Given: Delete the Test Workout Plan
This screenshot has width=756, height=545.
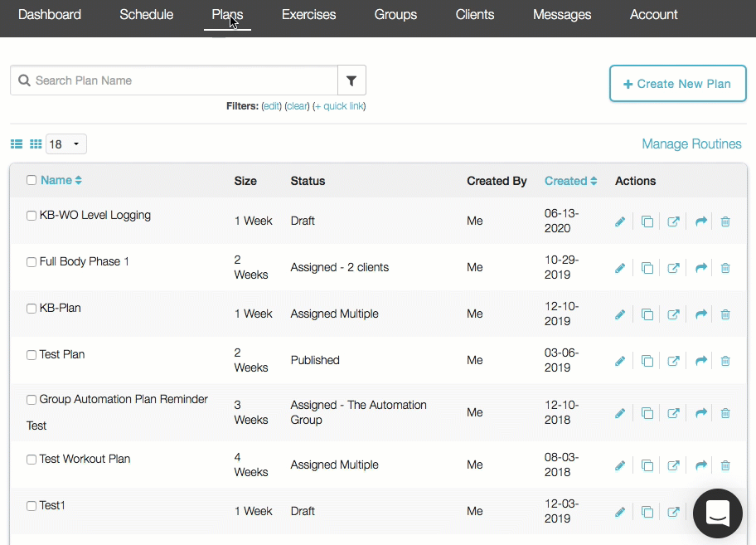Looking at the screenshot, I should (725, 465).
